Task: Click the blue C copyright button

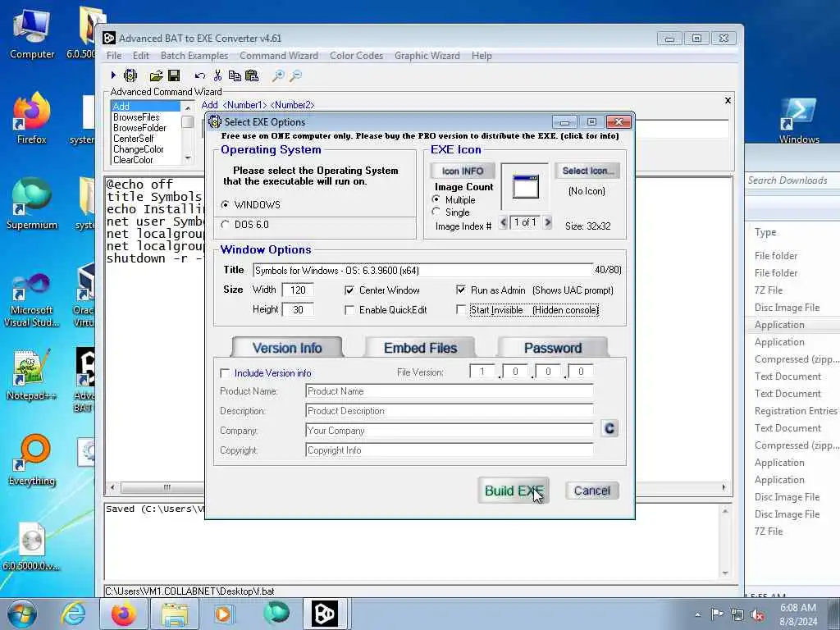Action: pos(609,428)
